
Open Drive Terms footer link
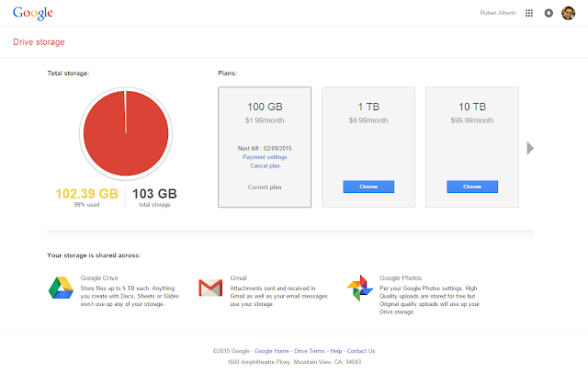click(310, 351)
